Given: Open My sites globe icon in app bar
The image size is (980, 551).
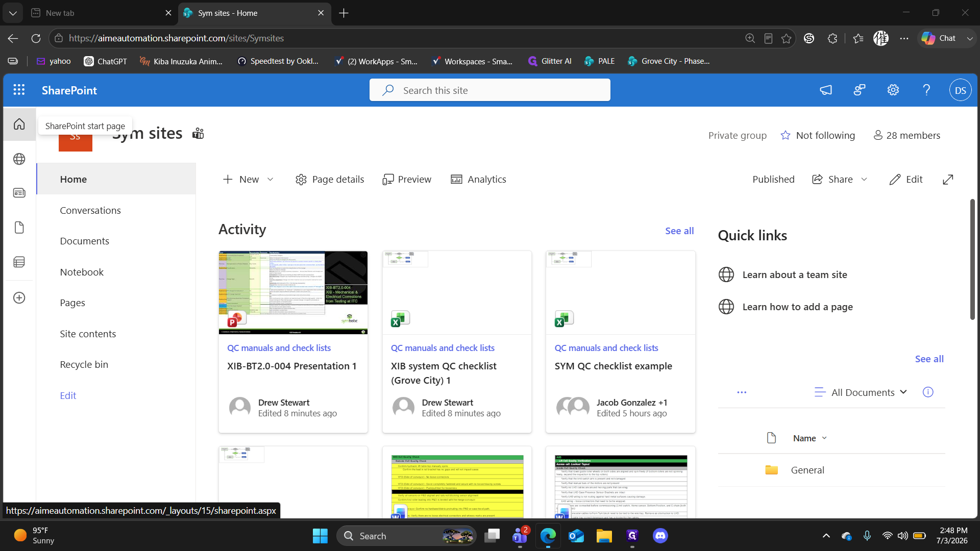Looking at the screenshot, I should point(19,159).
